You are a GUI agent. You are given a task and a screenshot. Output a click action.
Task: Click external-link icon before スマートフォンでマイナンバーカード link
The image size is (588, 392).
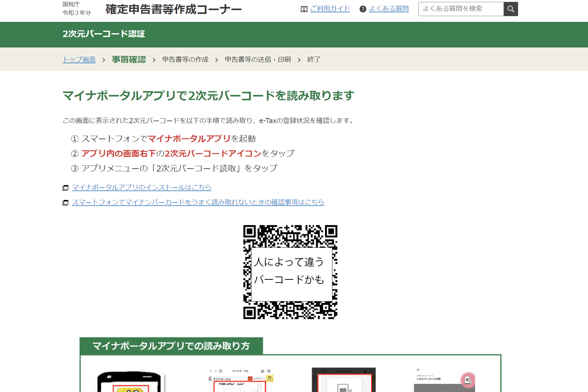tap(65, 202)
